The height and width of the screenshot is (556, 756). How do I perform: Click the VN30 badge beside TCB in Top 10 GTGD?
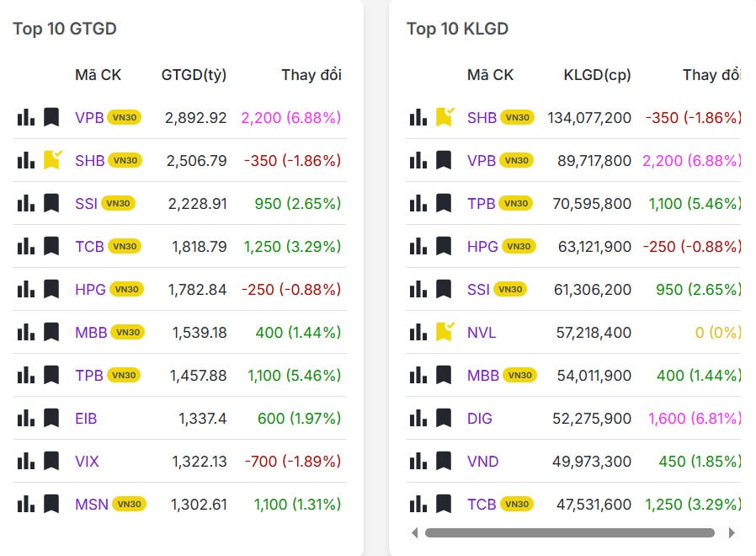point(125,246)
